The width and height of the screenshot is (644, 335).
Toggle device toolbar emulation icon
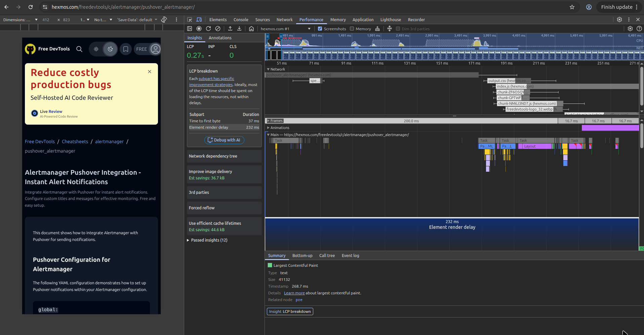click(x=199, y=20)
